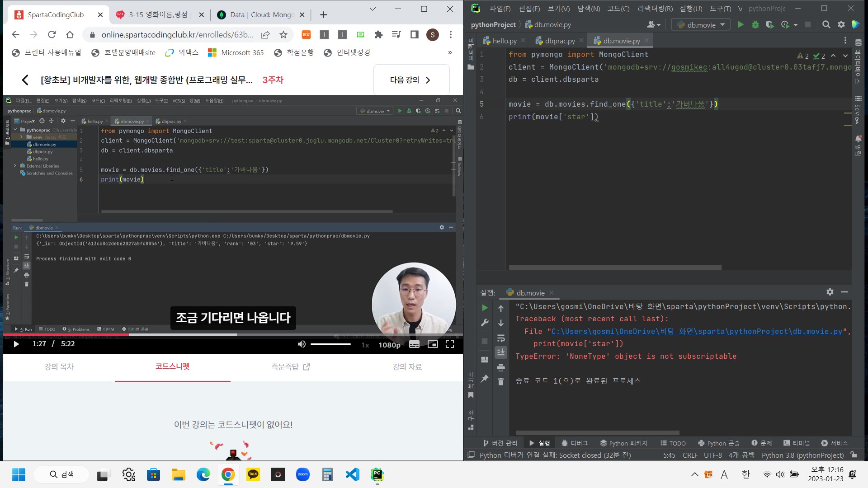Viewport: 868px width, 488px height.
Task: Share this page icon in the address bar
Action: pyautogui.click(x=265, y=34)
